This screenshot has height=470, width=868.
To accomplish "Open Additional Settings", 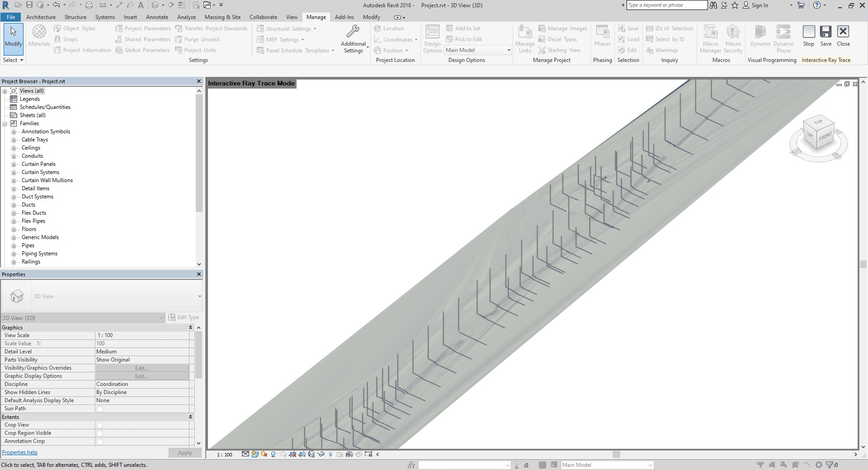I will tap(353, 39).
